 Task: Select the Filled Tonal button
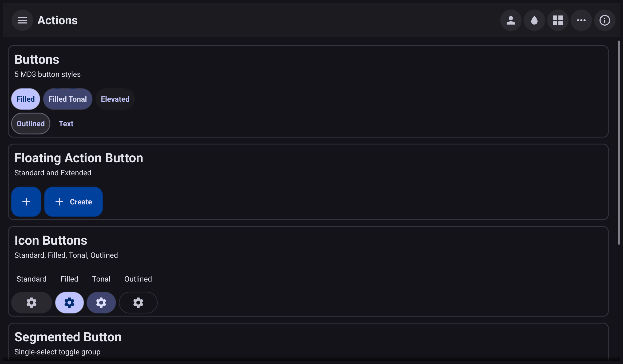68,99
